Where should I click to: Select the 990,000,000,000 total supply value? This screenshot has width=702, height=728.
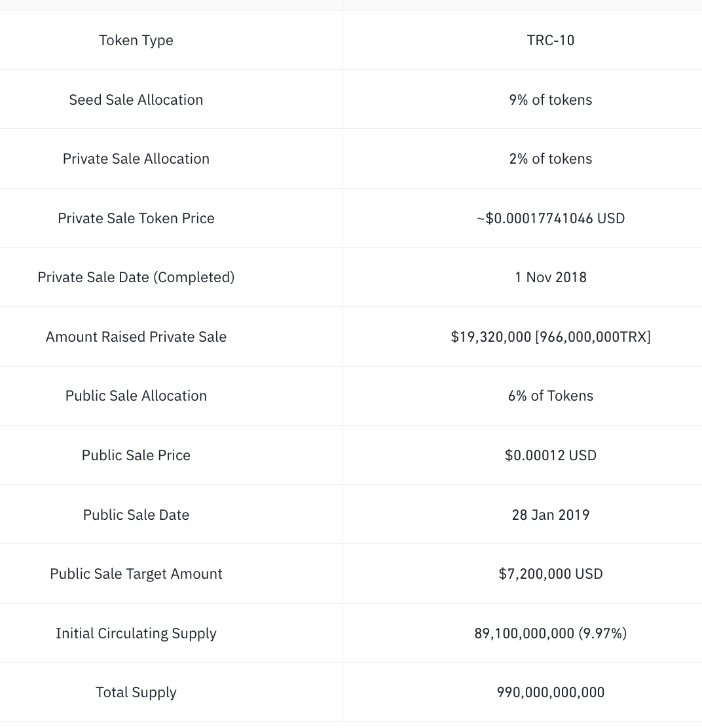pos(550,693)
